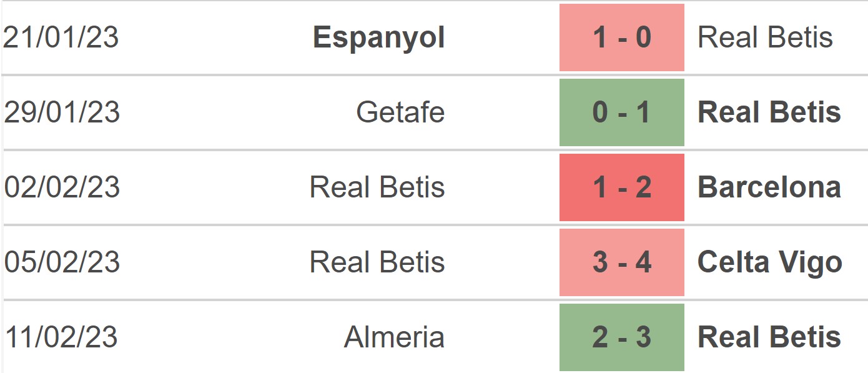The width and height of the screenshot is (868, 373).
Task: Open the 1 - 2 red score box
Action: click(x=621, y=187)
